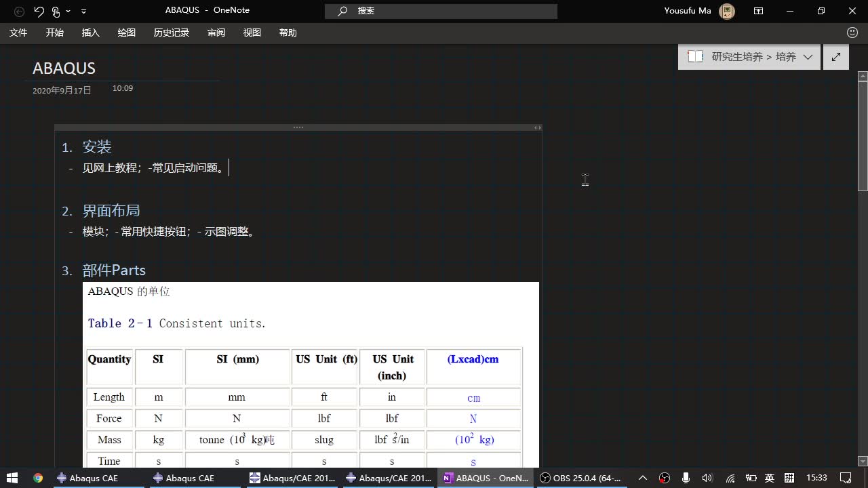Click the notebook icon beside 研究生培养
868x488 pixels.
[x=695, y=57]
